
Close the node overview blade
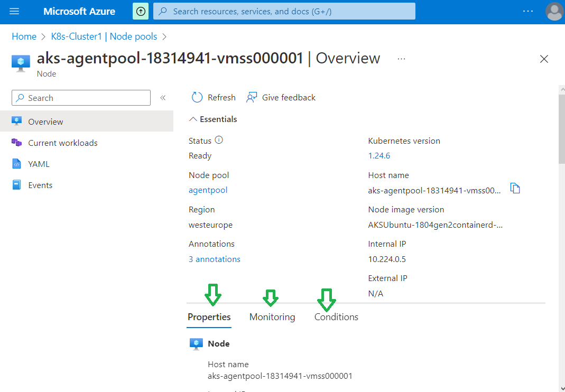click(544, 59)
